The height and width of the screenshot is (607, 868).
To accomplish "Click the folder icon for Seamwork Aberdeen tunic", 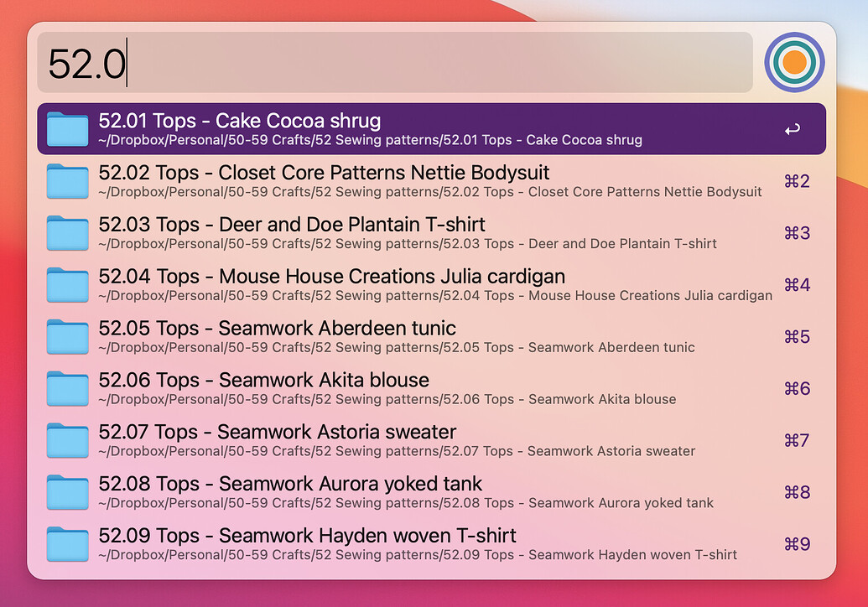I will [x=67, y=337].
